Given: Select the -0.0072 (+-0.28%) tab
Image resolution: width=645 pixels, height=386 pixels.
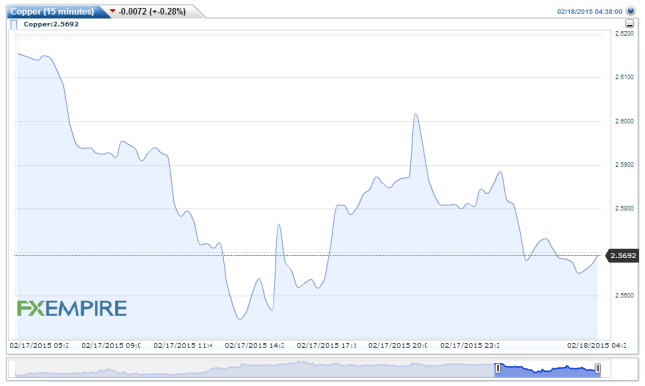Looking at the screenshot, I should point(152,12).
